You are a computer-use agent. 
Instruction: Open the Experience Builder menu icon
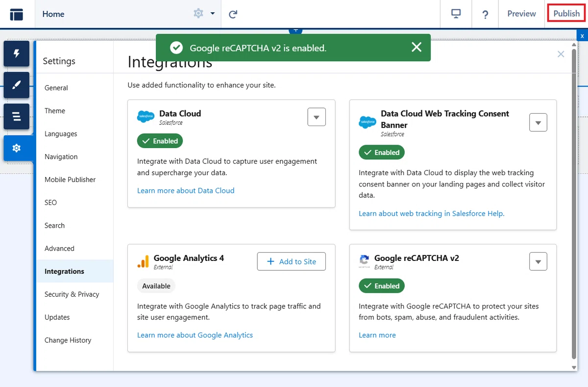pyautogui.click(x=17, y=14)
